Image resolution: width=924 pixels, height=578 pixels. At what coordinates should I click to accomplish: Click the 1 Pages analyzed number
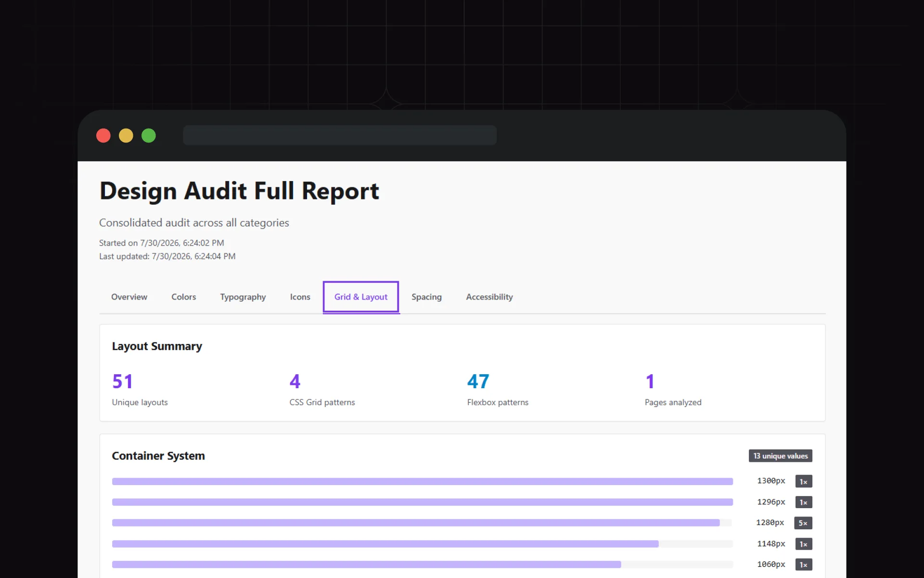coord(650,381)
